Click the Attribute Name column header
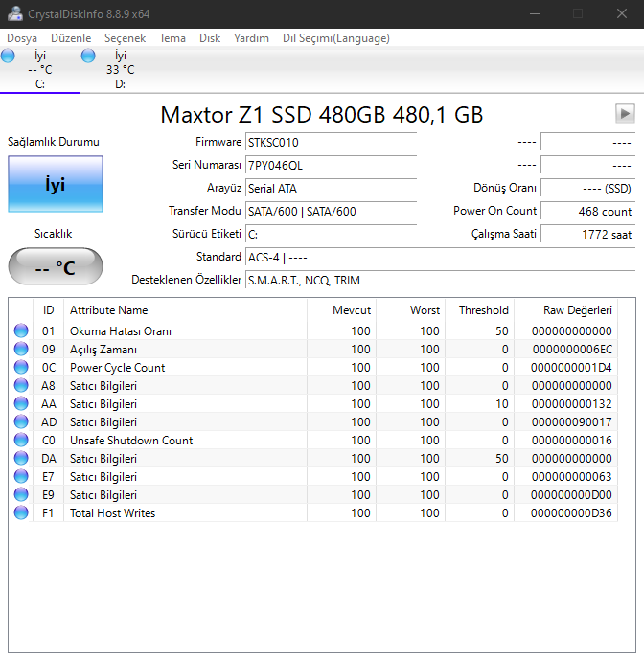The height and width of the screenshot is (659, 644). 109,310
